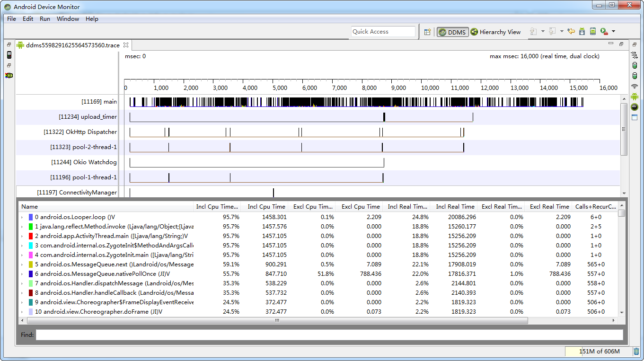Select the ddms5598291625564573560.trace tab

pyautogui.click(x=73, y=45)
